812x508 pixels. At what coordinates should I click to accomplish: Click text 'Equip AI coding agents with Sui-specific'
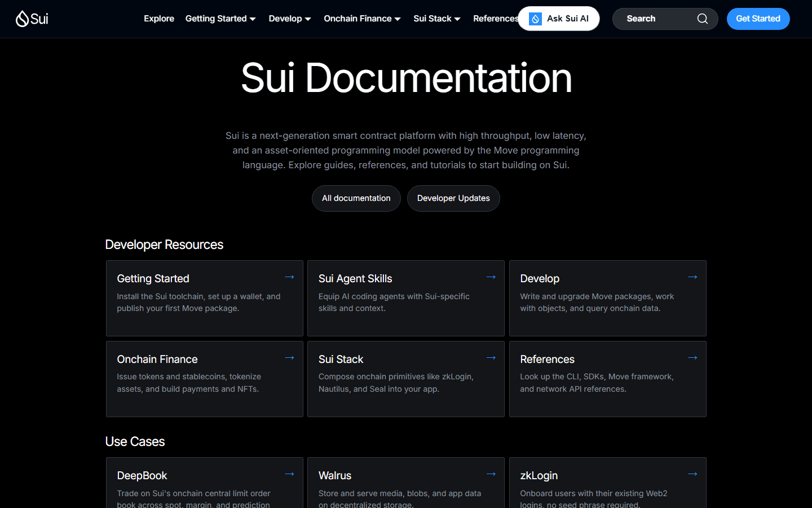tap(394, 296)
